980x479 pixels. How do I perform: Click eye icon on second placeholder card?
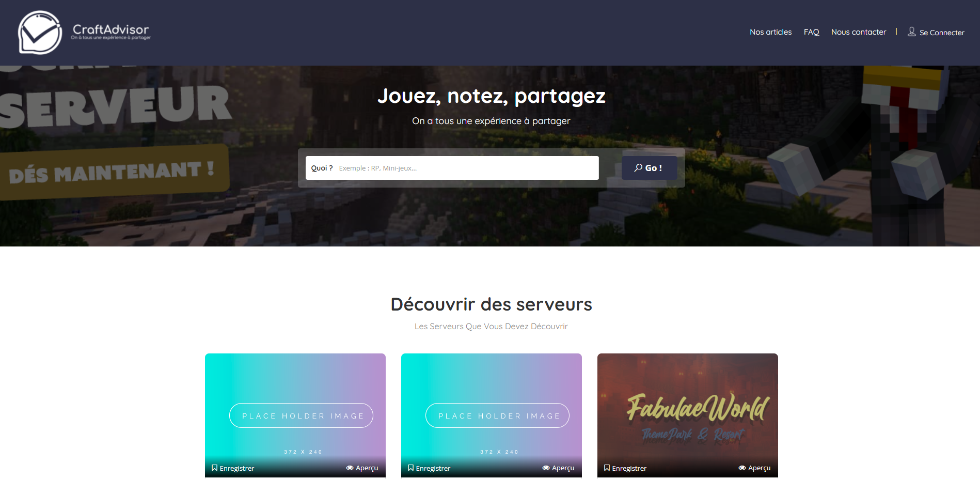click(x=546, y=468)
